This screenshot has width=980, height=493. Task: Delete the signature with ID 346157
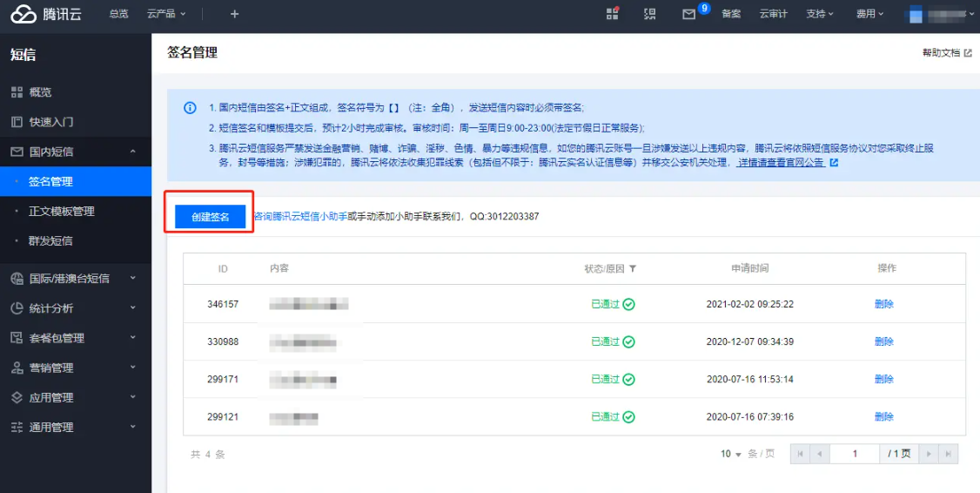point(883,305)
